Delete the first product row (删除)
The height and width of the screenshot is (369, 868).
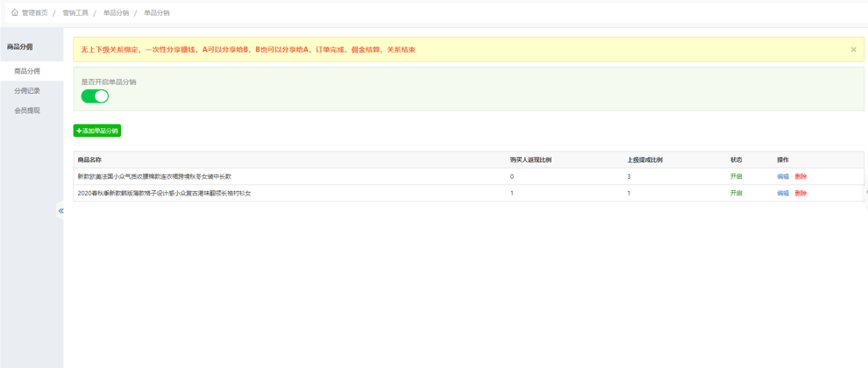pyautogui.click(x=800, y=177)
